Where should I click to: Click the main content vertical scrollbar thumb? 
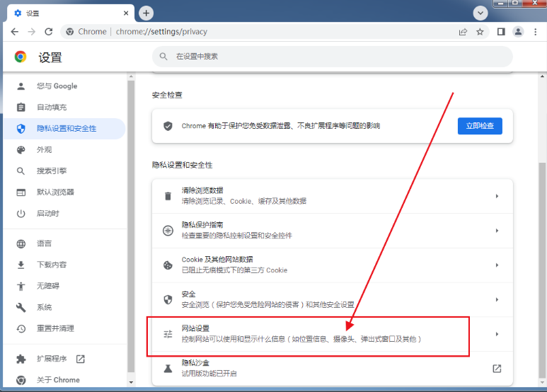[543, 270]
